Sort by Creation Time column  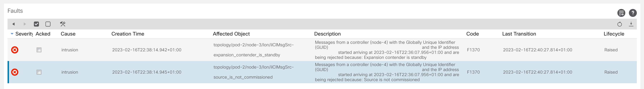[128, 34]
